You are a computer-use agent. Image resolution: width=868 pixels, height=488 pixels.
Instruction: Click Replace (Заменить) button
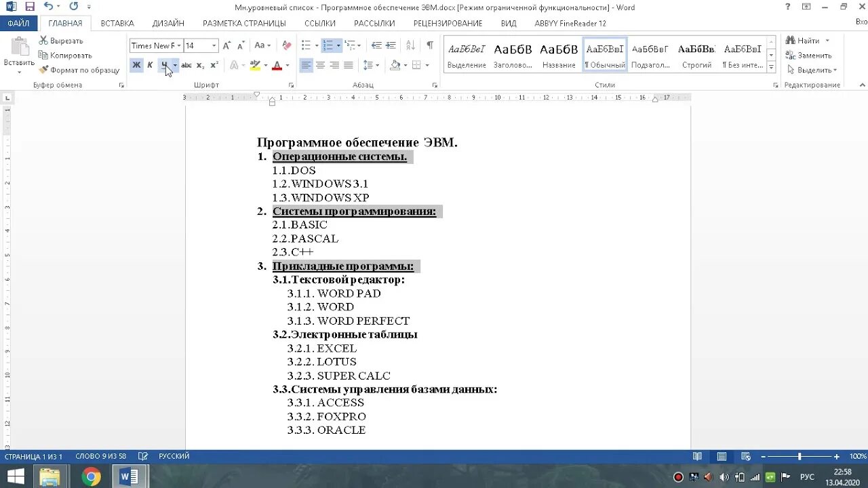pyautogui.click(x=808, y=55)
